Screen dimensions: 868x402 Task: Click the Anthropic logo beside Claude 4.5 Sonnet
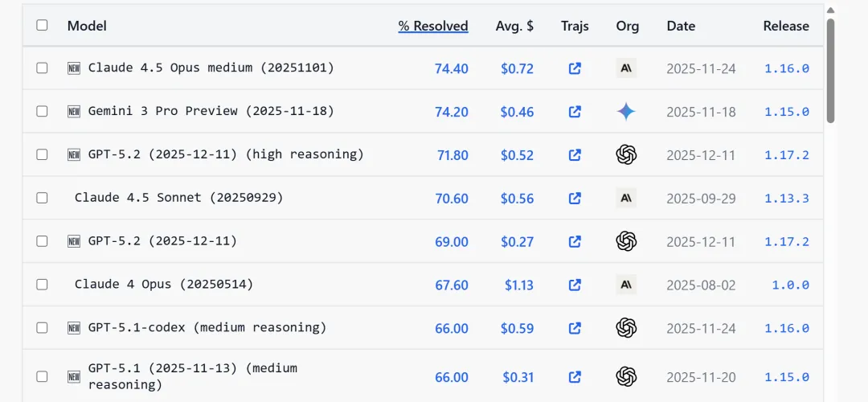[627, 198]
